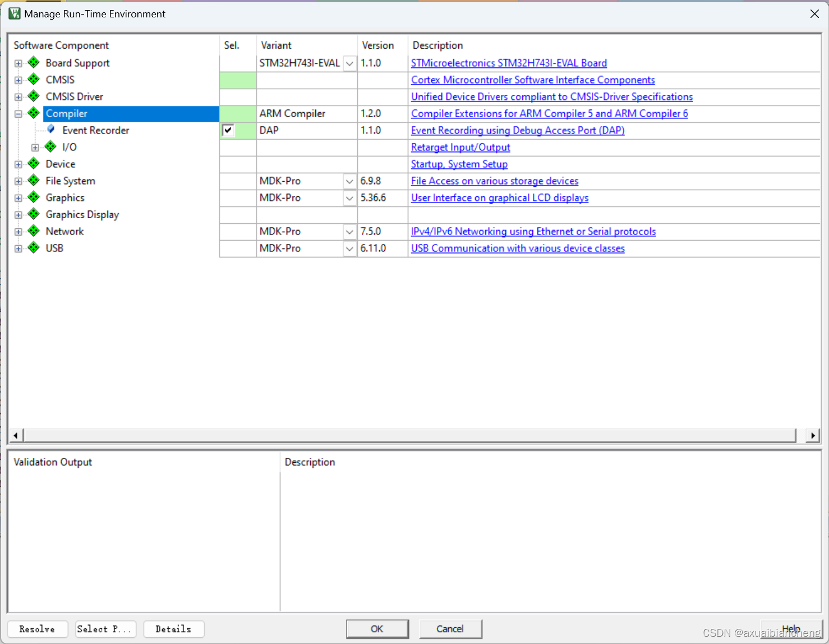Expand the I/O subcomponent node
Viewport: 829px width, 644px height.
point(35,147)
